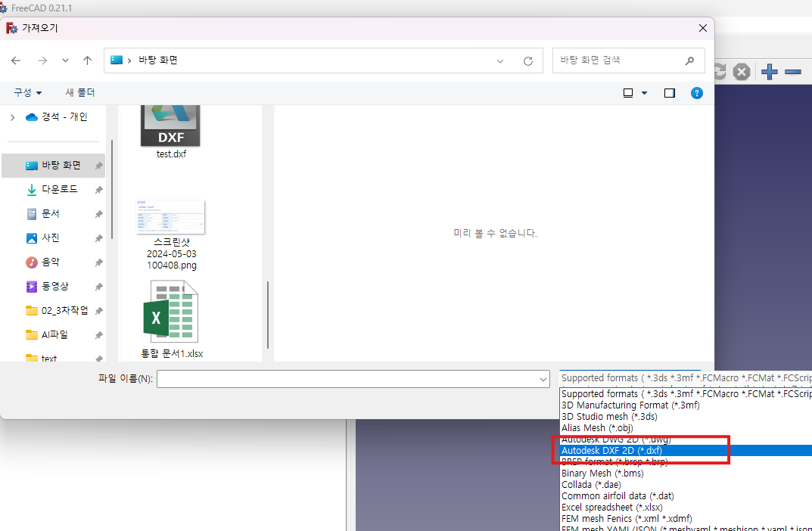Click FreeCAD zoom-out minus icon
This screenshot has height=531, width=812.
(x=793, y=72)
